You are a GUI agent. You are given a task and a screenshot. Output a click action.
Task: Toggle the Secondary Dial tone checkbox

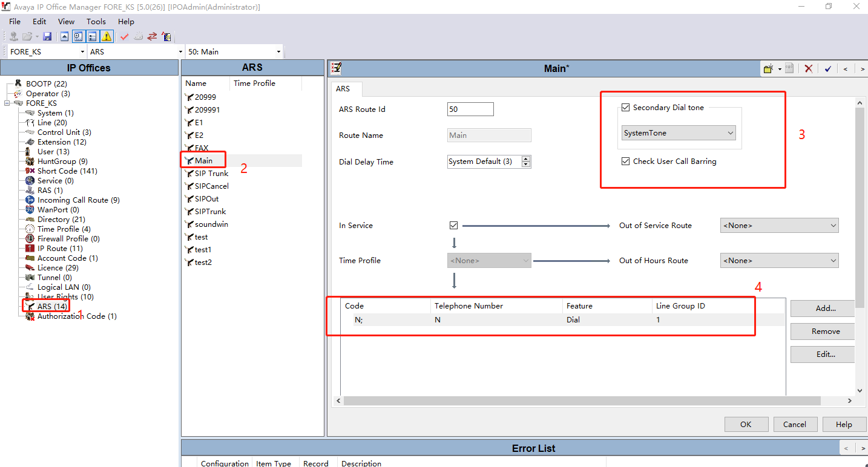pyautogui.click(x=626, y=108)
